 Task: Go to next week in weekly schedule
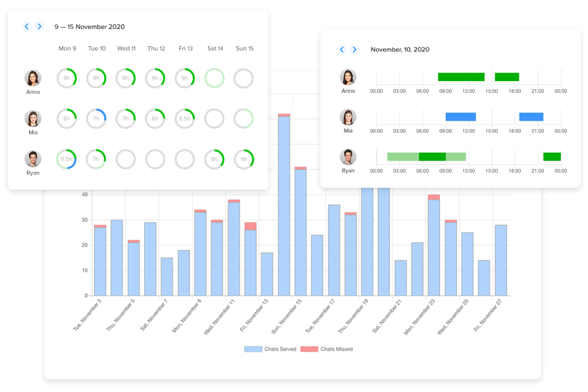tap(40, 26)
